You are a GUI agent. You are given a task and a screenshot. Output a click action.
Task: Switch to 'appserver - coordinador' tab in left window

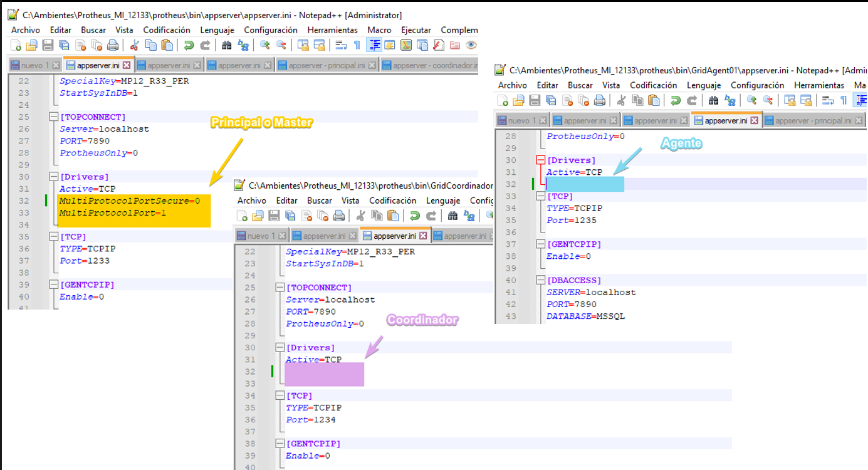click(x=429, y=65)
